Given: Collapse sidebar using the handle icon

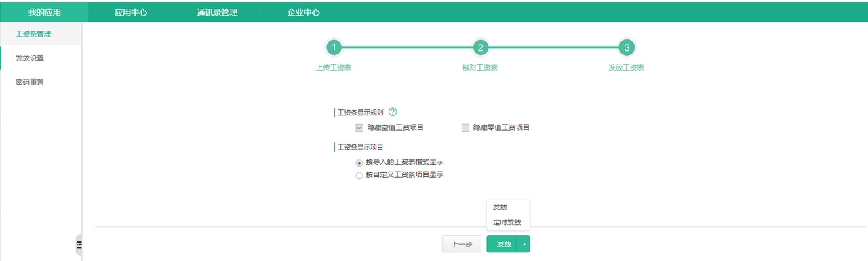Looking at the screenshot, I should (x=79, y=245).
